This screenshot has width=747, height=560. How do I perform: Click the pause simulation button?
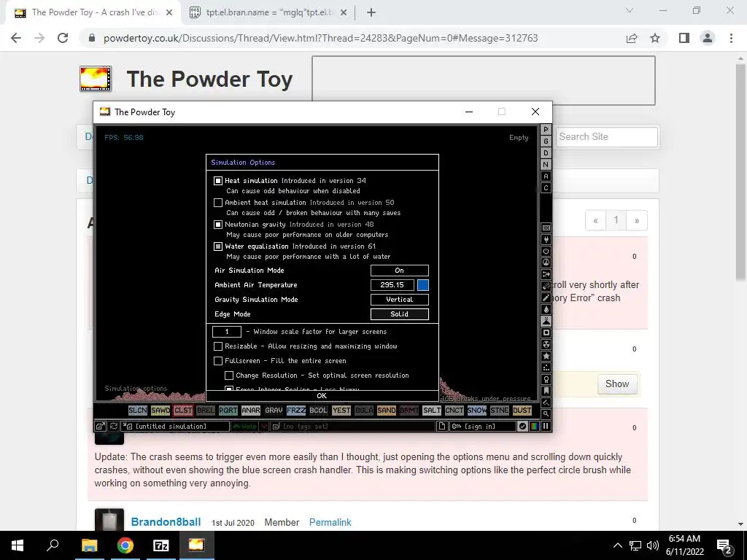(546, 426)
